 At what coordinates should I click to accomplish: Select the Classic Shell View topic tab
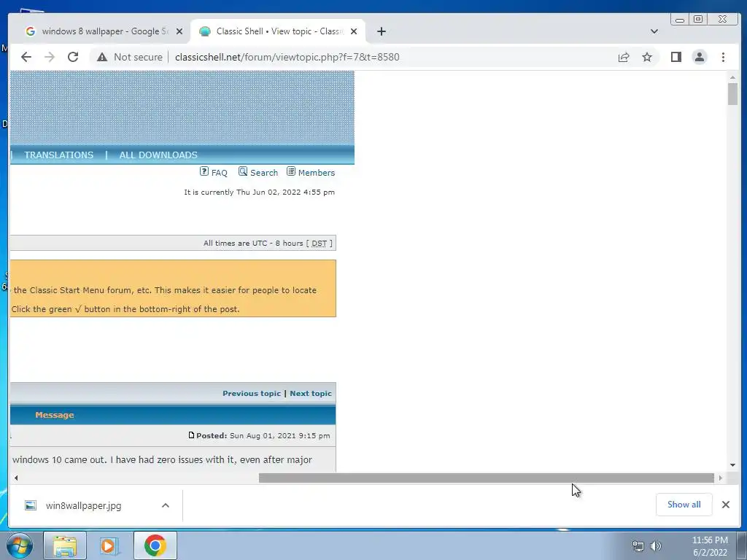(279, 31)
